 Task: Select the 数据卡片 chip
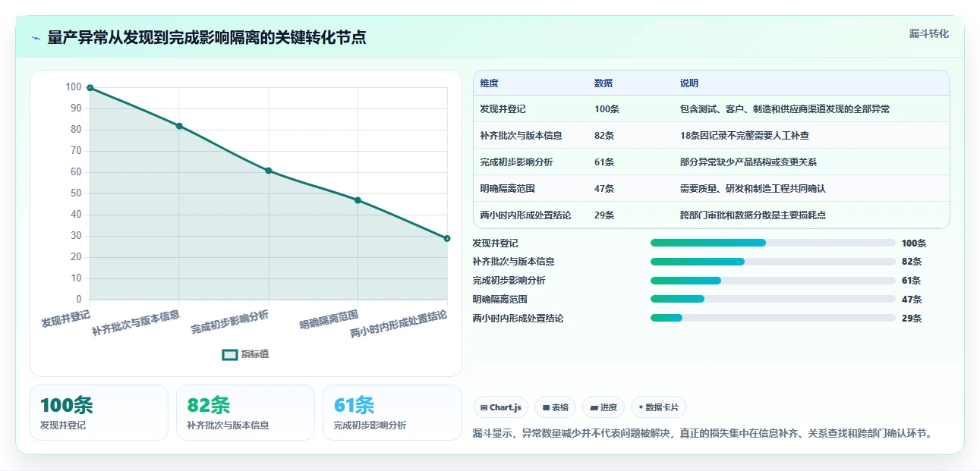tap(659, 407)
